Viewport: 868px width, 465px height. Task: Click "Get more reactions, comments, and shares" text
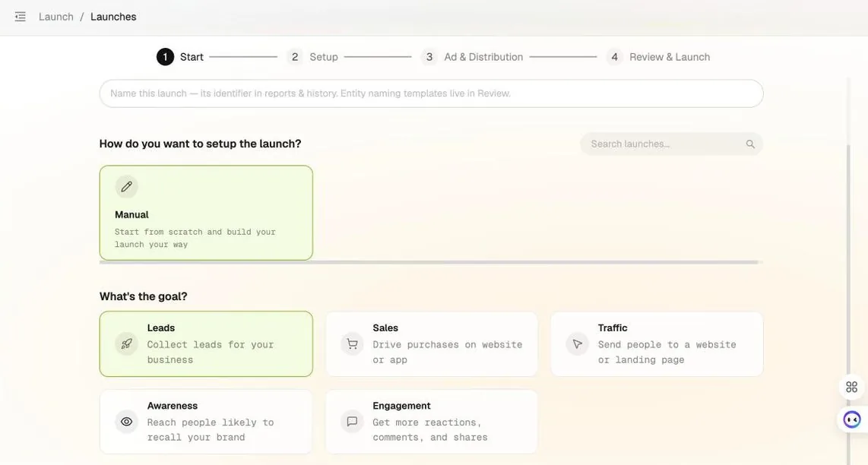(x=430, y=429)
